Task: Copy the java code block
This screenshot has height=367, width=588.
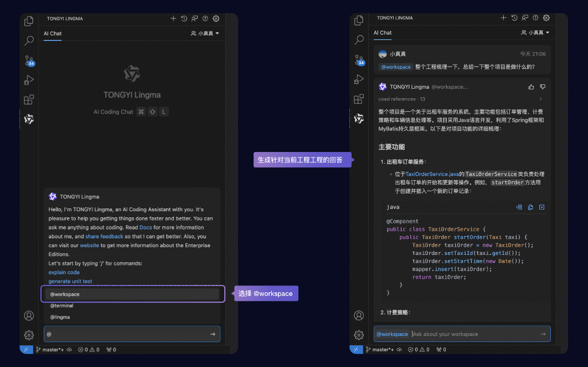Action: coord(530,207)
